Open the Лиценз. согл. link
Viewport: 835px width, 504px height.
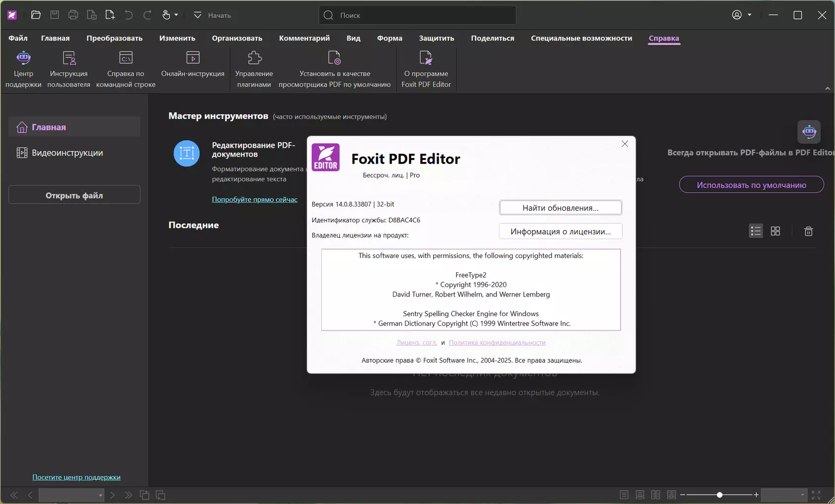tap(417, 342)
